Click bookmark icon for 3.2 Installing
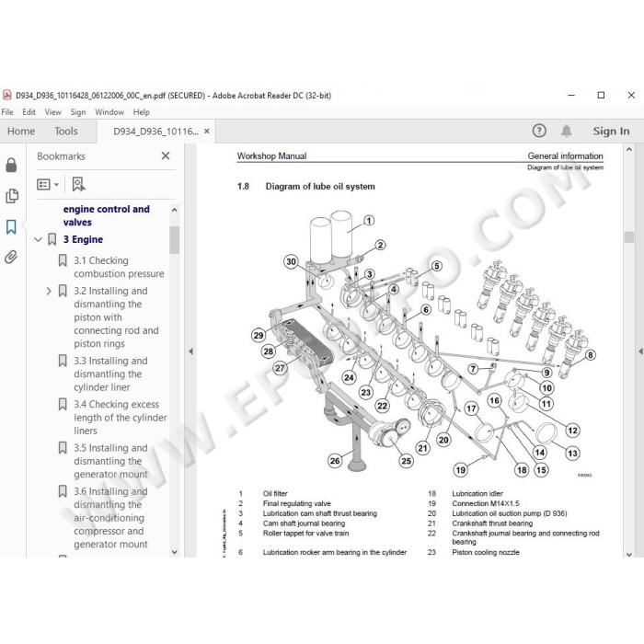The width and height of the screenshot is (644, 644). point(63,291)
